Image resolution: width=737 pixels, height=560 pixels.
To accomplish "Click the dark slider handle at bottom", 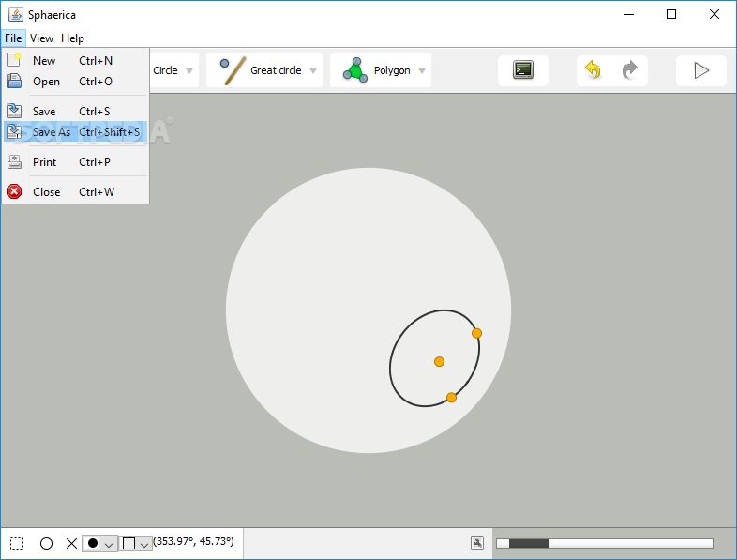I will coord(528,543).
